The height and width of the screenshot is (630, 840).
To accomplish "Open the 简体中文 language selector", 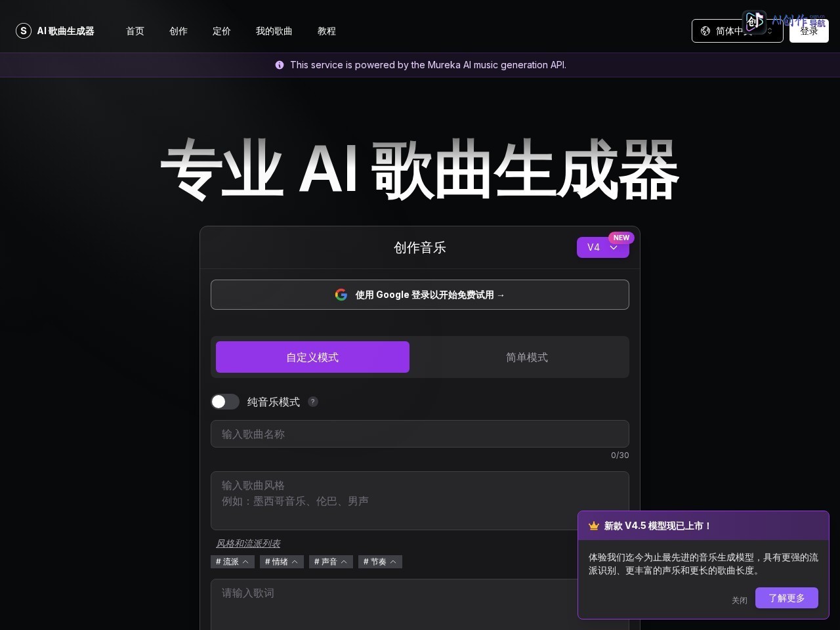I will click(x=738, y=31).
